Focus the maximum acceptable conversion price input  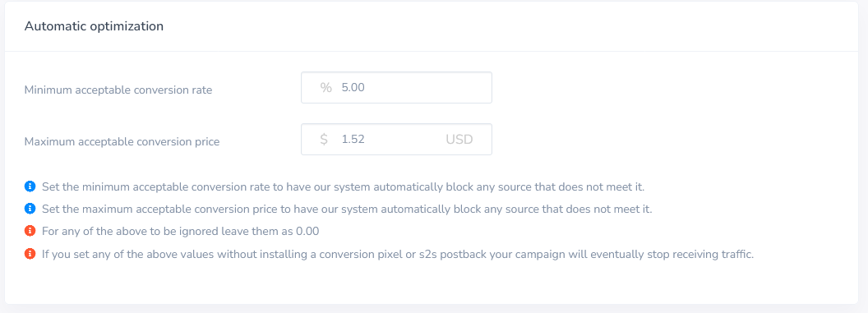(396, 140)
